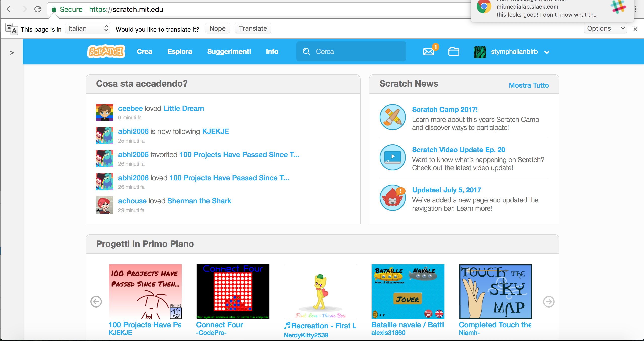Click the Mostra Tutto link
Image resolution: width=644 pixels, height=341 pixels.
click(529, 85)
